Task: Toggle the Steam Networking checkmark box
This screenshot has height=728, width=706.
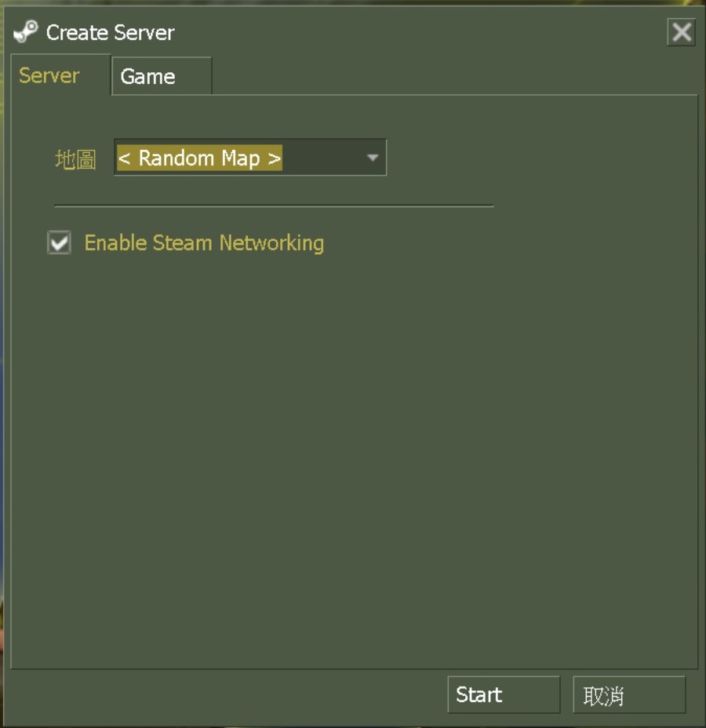Action: 60,242
